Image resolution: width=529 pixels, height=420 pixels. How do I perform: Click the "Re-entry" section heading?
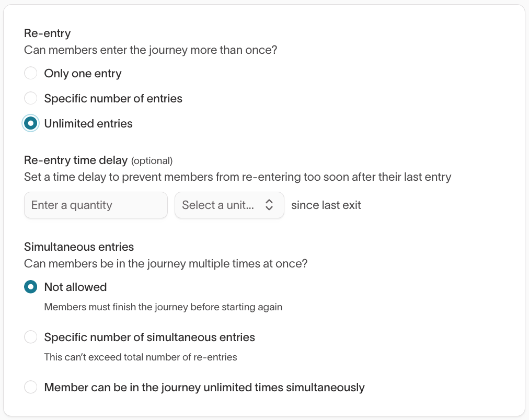pos(47,33)
